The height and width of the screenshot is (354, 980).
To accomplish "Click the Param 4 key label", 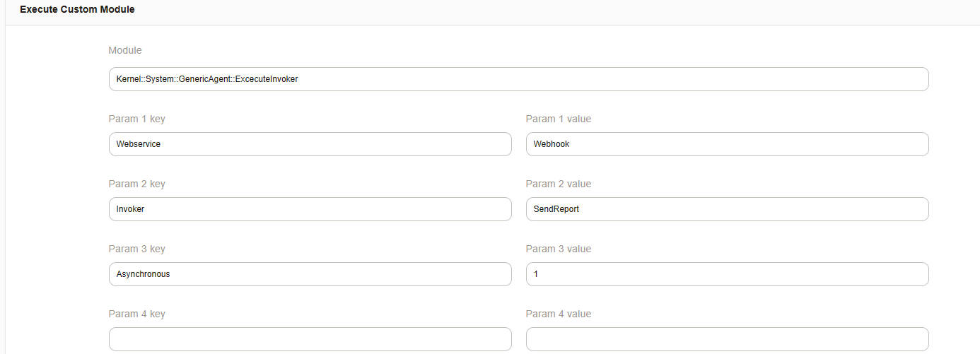I will pos(136,314).
